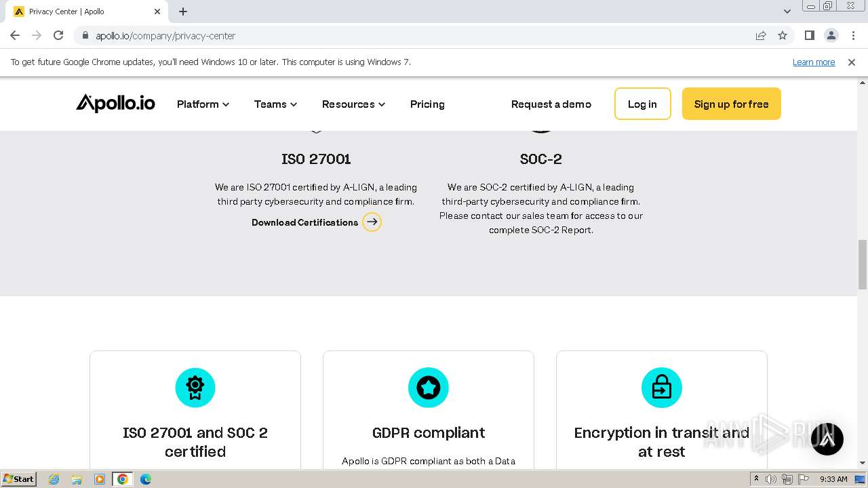Open the tab search dropdown arrow
The height and width of the screenshot is (488, 868).
pos(787,12)
